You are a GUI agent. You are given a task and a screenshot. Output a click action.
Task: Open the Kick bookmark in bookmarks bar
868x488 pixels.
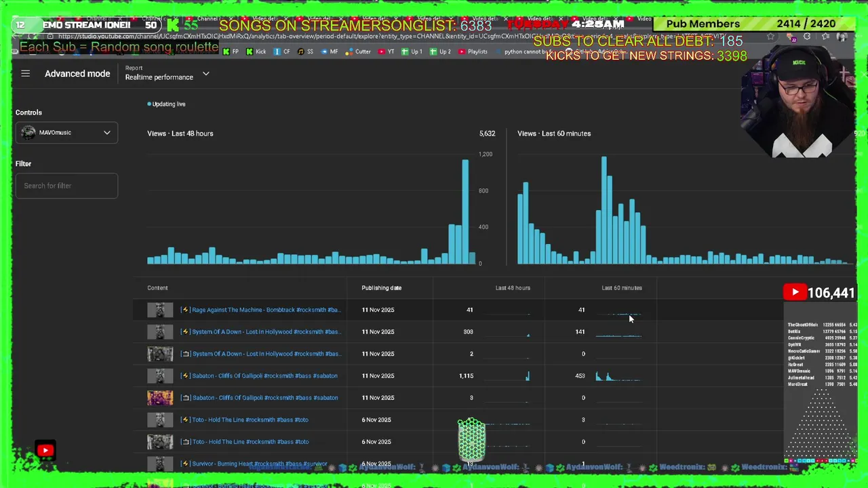pos(256,52)
